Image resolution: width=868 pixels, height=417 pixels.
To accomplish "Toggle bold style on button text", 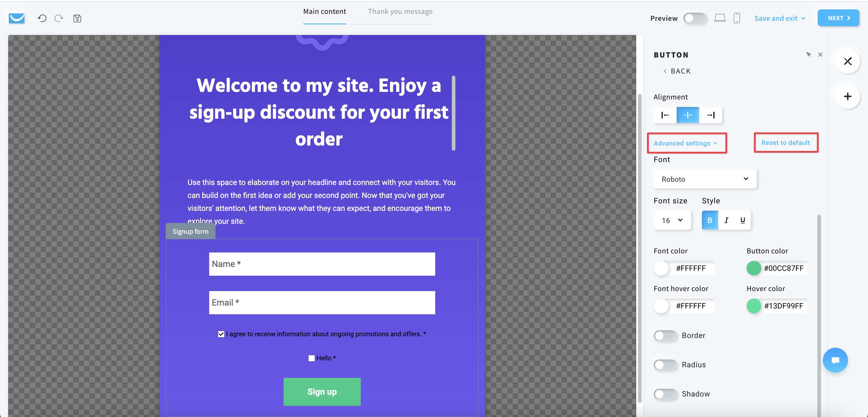I will 710,220.
